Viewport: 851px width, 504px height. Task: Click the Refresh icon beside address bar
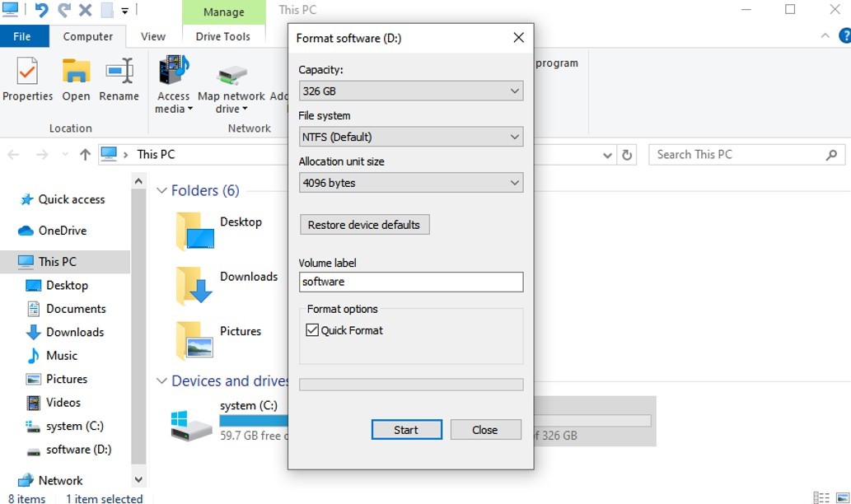(627, 155)
